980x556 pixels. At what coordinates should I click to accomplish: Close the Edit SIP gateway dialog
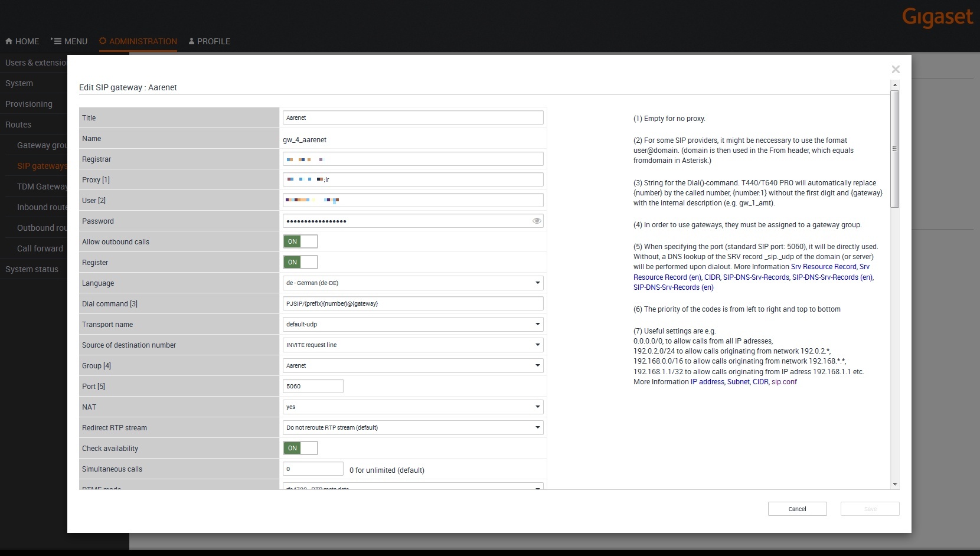pyautogui.click(x=896, y=70)
